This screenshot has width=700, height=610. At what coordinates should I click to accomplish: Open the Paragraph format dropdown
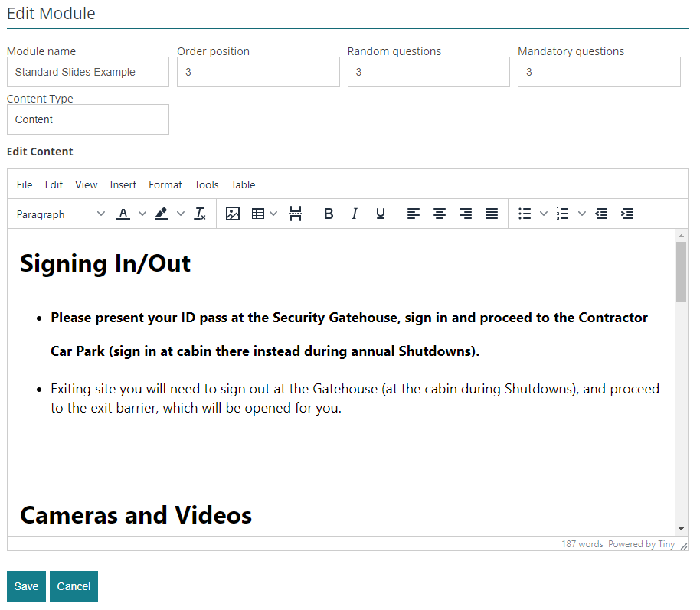click(x=61, y=214)
